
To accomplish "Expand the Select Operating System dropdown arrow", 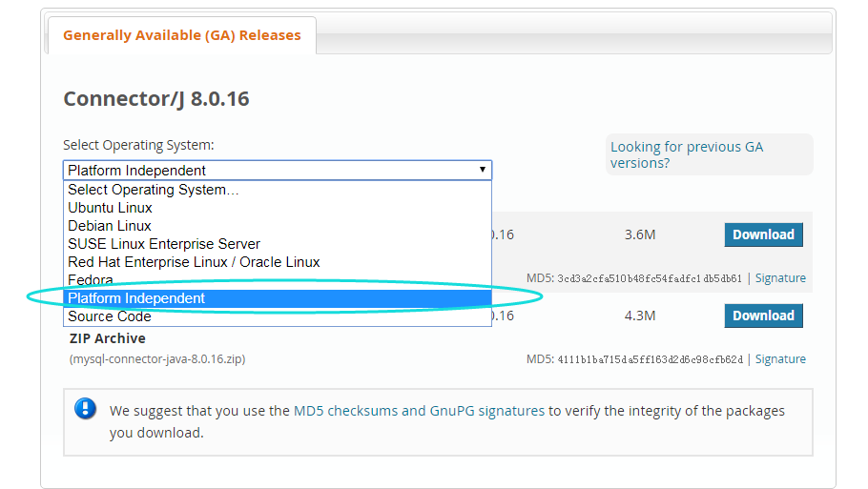I will pyautogui.click(x=482, y=170).
